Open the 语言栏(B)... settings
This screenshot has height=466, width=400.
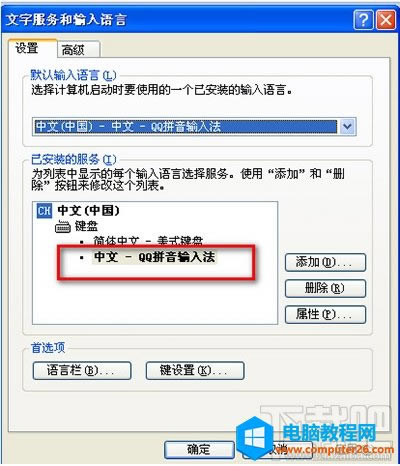pos(82,370)
